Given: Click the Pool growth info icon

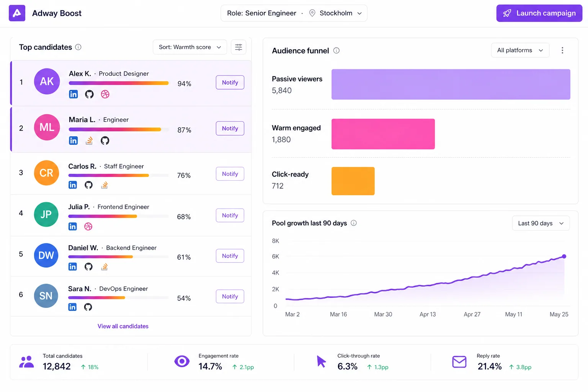Looking at the screenshot, I should point(354,223).
